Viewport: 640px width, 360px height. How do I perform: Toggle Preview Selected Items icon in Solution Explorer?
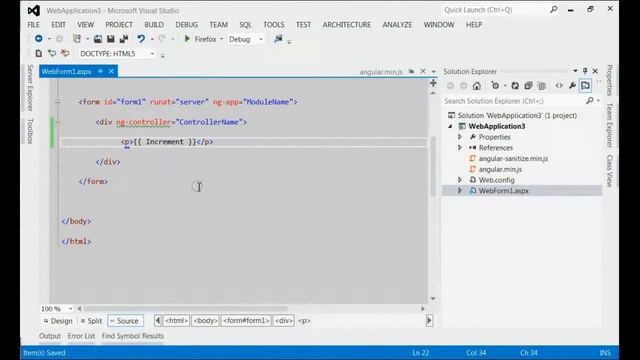point(585,86)
